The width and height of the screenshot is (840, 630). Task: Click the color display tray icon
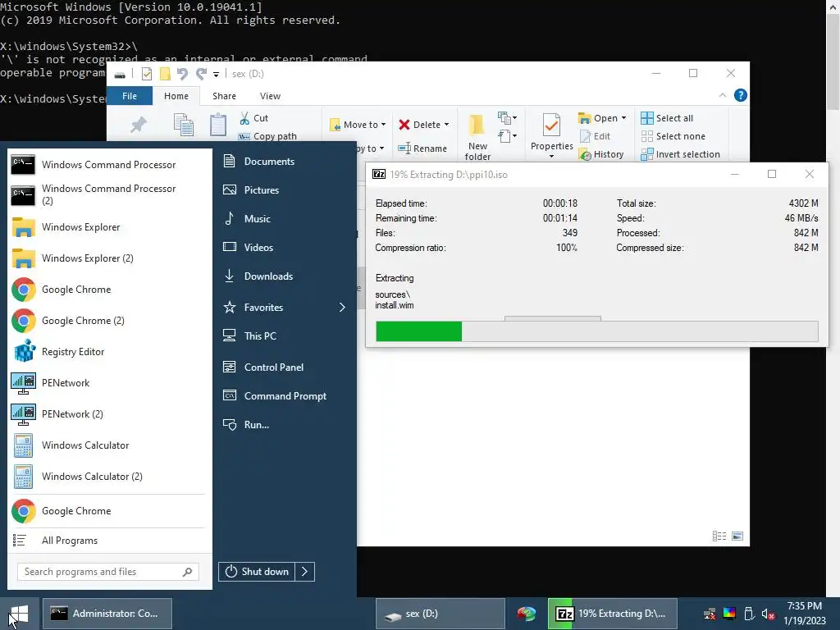click(x=729, y=614)
